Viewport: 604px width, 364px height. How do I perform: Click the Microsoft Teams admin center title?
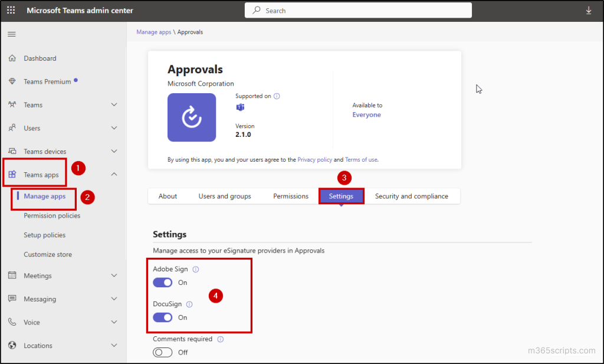[x=80, y=11]
